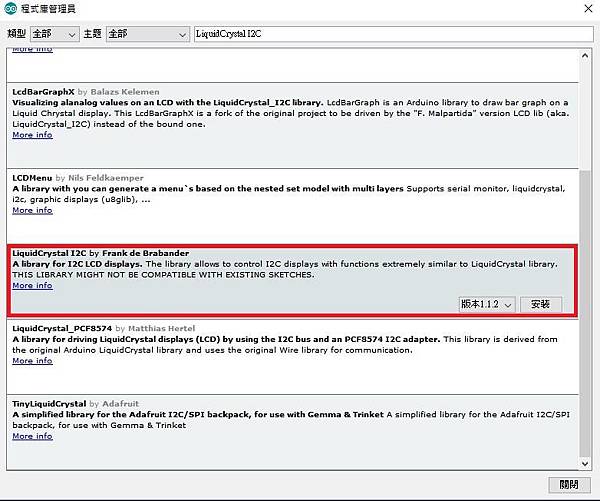Click author name Nils Feldkaemper
The image size is (600, 501).
pyautogui.click(x=106, y=178)
